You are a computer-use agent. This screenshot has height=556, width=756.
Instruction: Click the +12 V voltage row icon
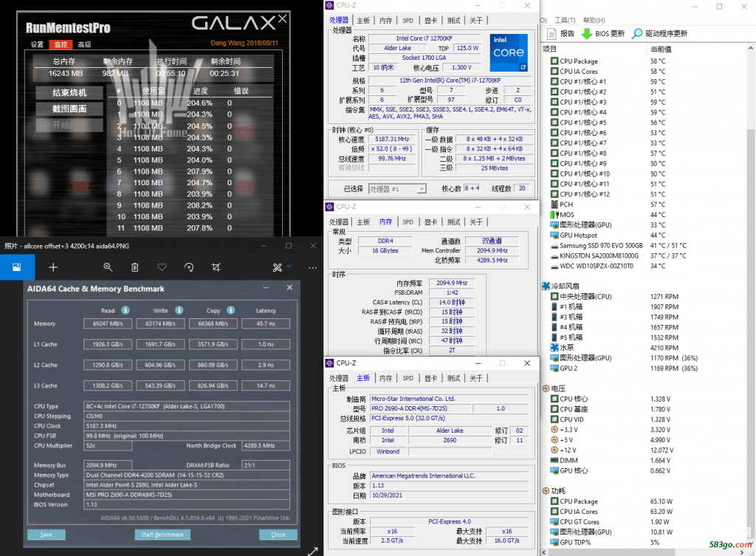[x=554, y=450]
